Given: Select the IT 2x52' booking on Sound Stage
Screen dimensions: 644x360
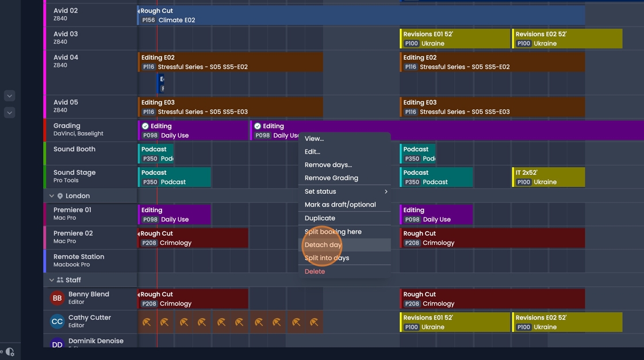Looking at the screenshot, I should point(548,177).
